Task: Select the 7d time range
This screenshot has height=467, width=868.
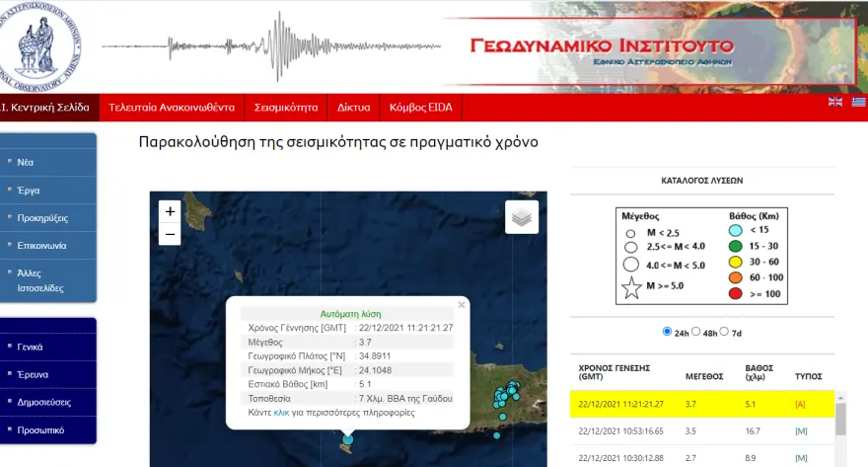Action: [x=725, y=332]
